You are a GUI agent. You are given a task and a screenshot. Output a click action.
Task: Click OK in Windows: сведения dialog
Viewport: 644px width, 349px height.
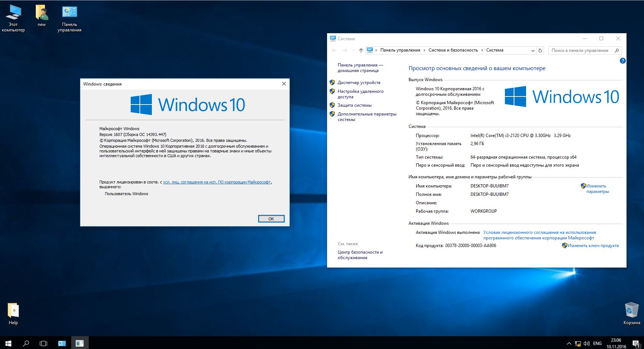click(x=271, y=219)
